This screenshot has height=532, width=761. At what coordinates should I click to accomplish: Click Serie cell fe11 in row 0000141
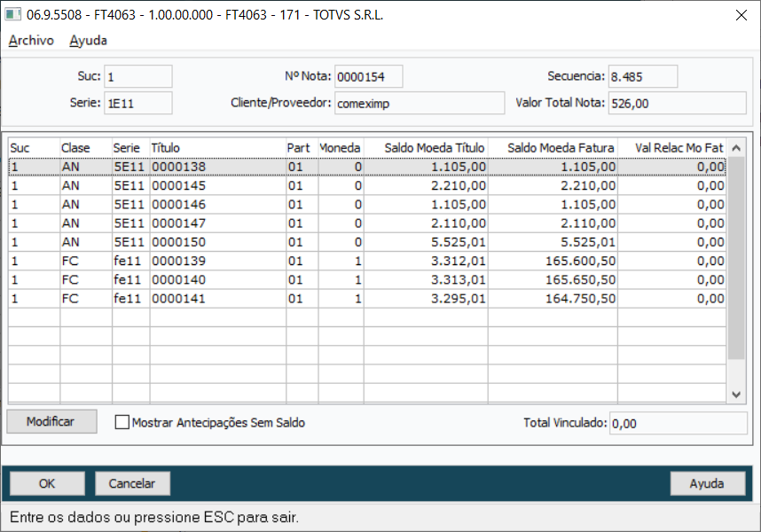(131, 299)
